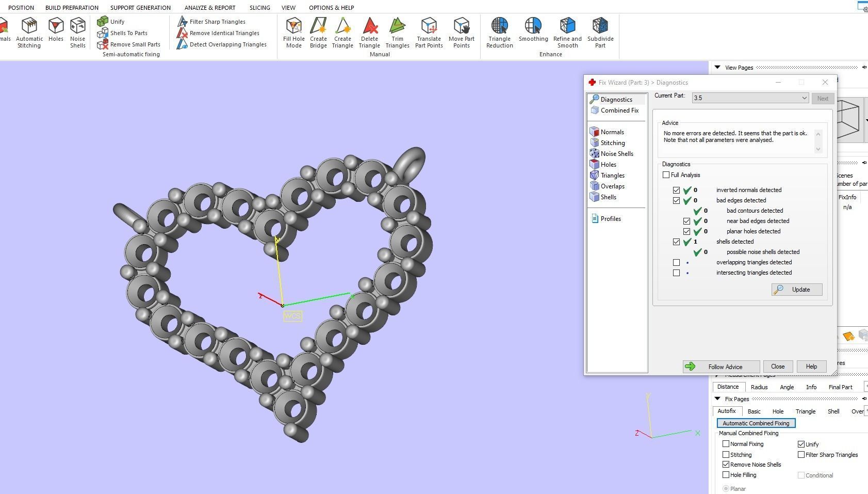This screenshot has width=868, height=494.
Task: Open the Current Part dropdown
Action: point(750,98)
